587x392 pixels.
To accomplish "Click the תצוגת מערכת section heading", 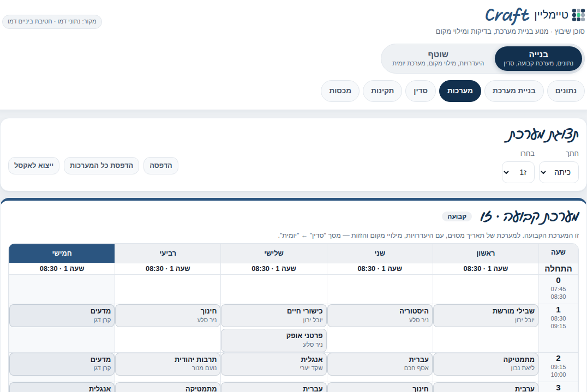I will pos(541,135).
